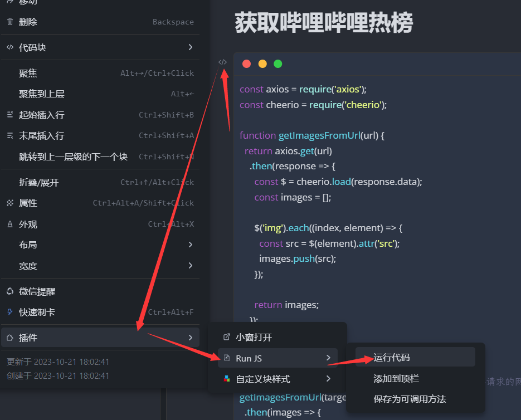Click the images.push(src); code line
This screenshot has height=420, width=521.
coord(298,258)
